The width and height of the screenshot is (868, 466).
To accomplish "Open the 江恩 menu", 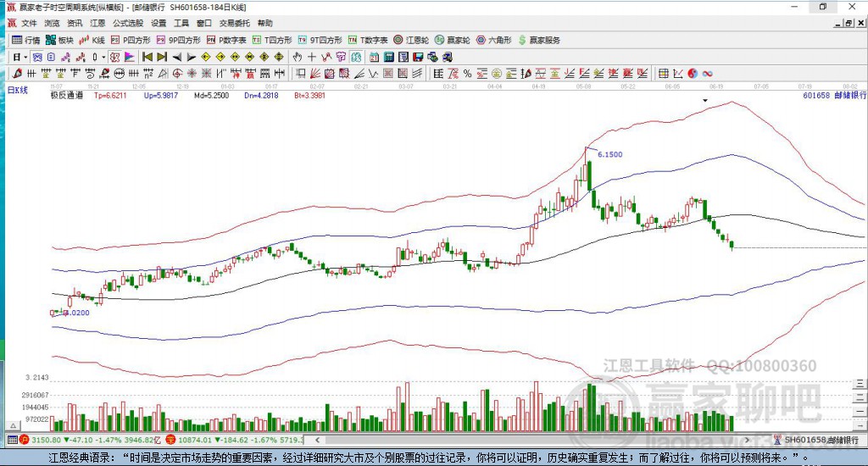I will (x=97, y=23).
